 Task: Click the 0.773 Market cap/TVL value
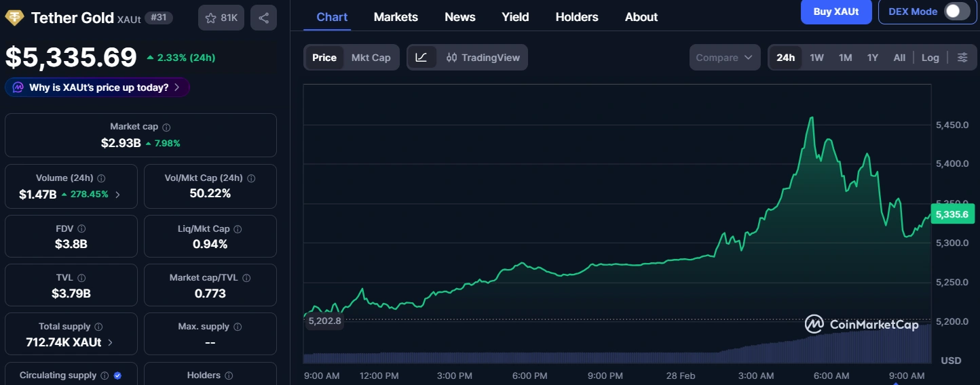pos(210,293)
